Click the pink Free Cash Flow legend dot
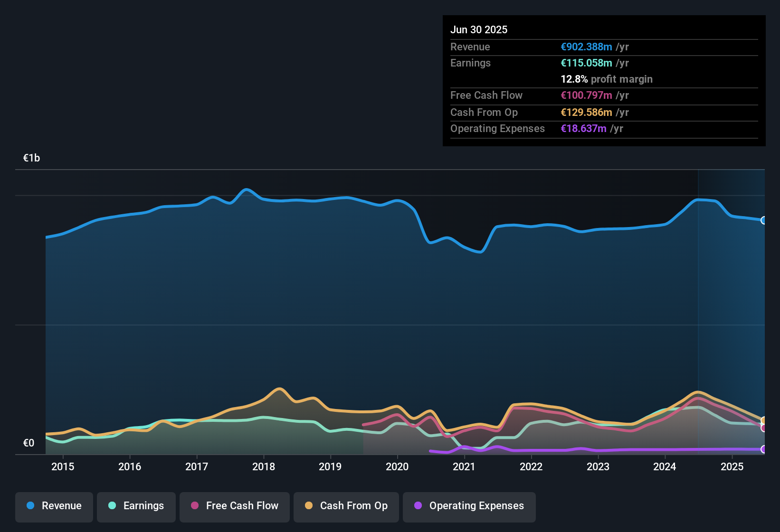This screenshot has width=780, height=532. [195, 505]
